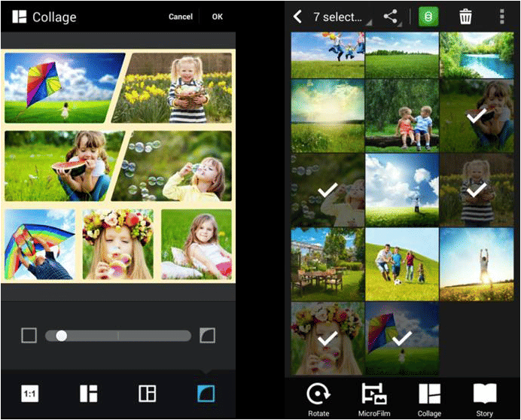Viewport: 521px width, 420px height.
Task: Create a Story from selected photos
Action: point(484,400)
